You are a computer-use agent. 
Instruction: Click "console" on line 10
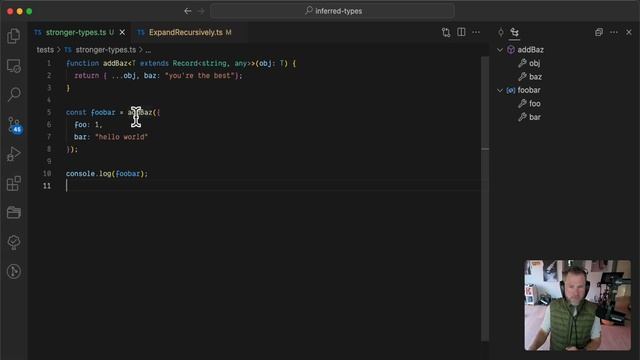click(80, 173)
